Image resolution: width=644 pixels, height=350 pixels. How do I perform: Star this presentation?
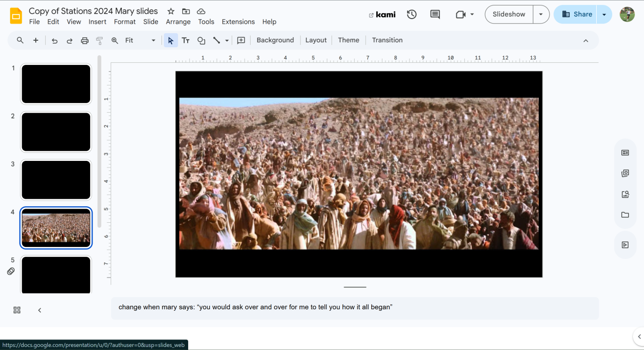click(171, 11)
